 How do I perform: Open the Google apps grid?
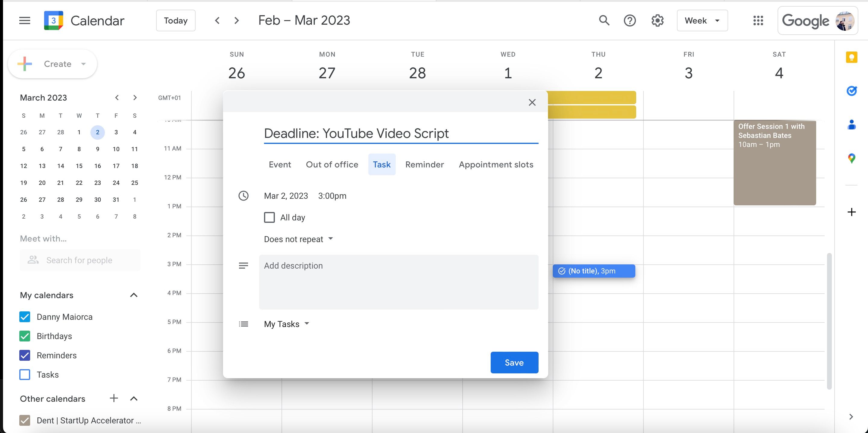click(x=758, y=20)
